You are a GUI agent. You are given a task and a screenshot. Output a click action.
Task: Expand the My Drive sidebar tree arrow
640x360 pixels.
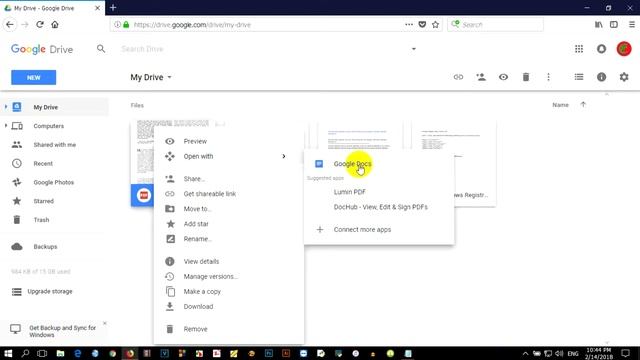tap(6, 107)
